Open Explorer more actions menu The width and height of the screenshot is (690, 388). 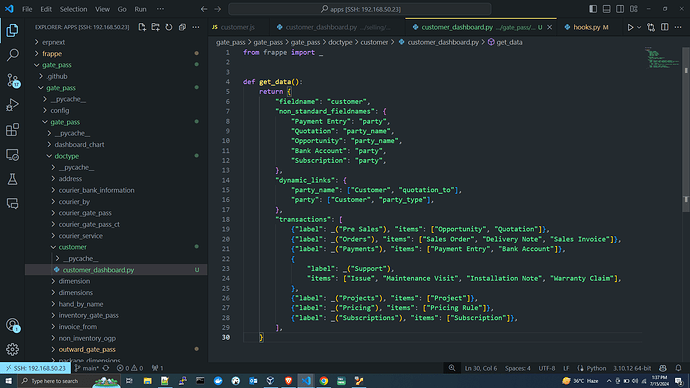pyautogui.click(x=196, y=27)
